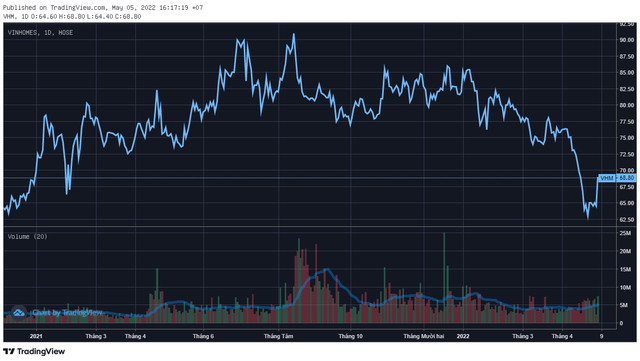The image size is (640, 361).
Task: Click the Tháng 10 axis label
Action: [350, 336]
